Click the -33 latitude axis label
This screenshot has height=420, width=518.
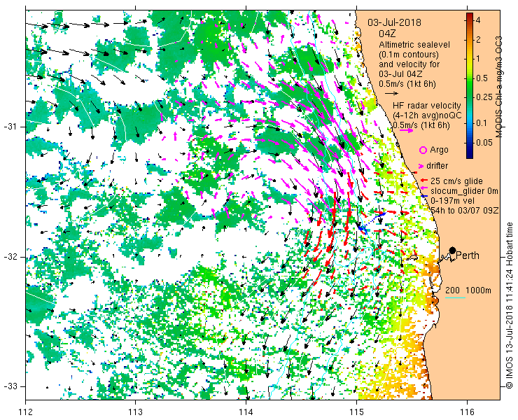[10, 386]
